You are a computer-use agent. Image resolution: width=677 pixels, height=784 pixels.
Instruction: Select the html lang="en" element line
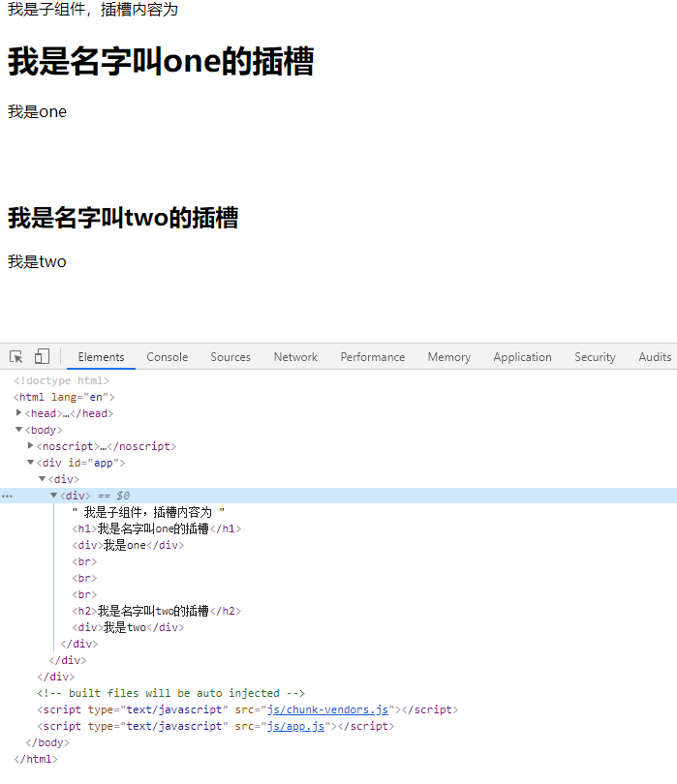tap(64, 397)
